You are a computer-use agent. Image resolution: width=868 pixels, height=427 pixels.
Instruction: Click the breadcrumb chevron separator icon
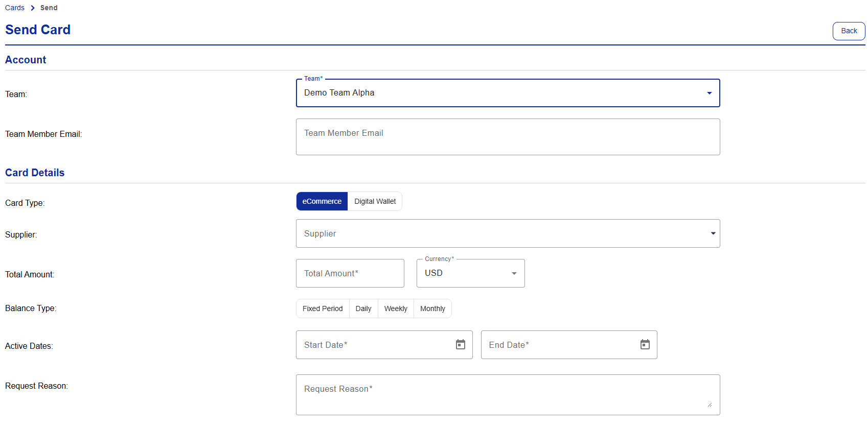click(33, 8)
